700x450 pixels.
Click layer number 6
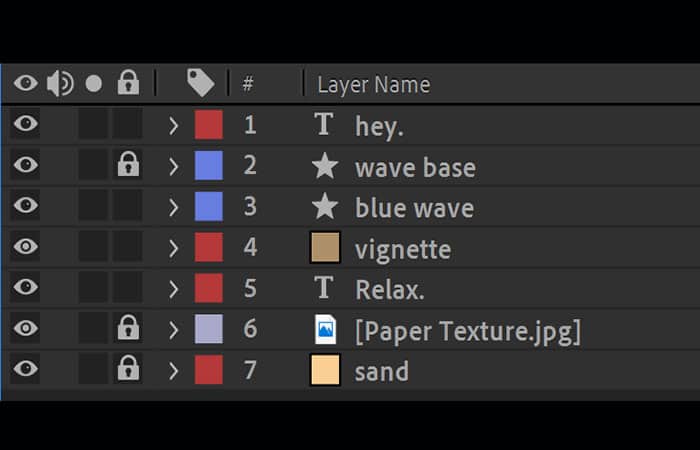250,329
